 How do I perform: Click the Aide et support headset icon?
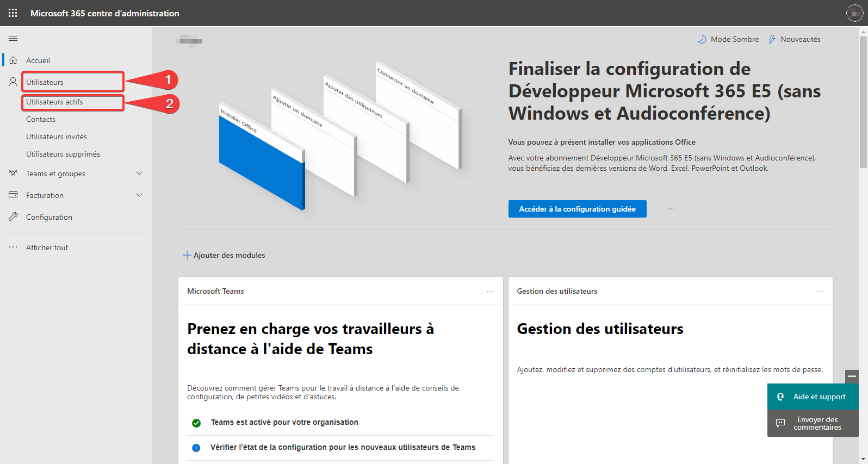pyautogui.click(x=780, y=397)
